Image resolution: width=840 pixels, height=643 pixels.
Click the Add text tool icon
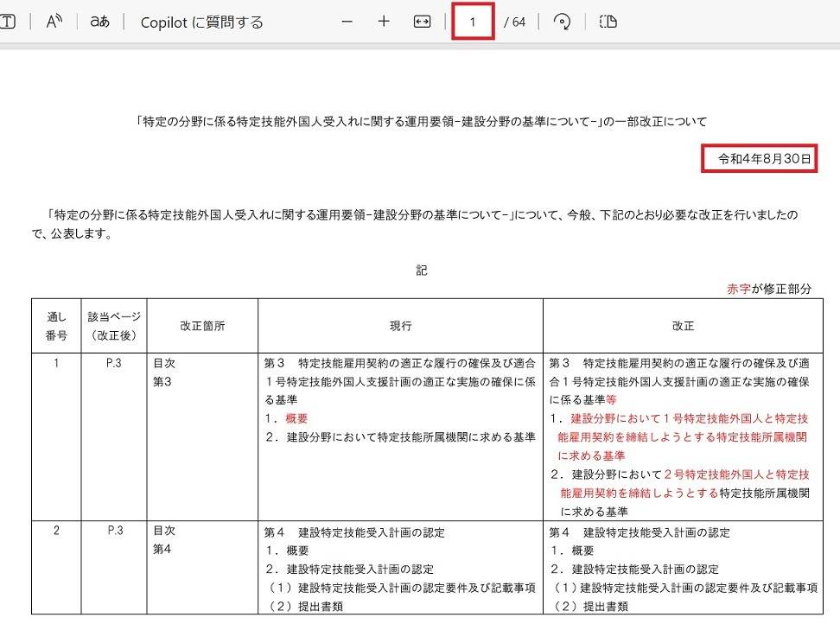7,22
